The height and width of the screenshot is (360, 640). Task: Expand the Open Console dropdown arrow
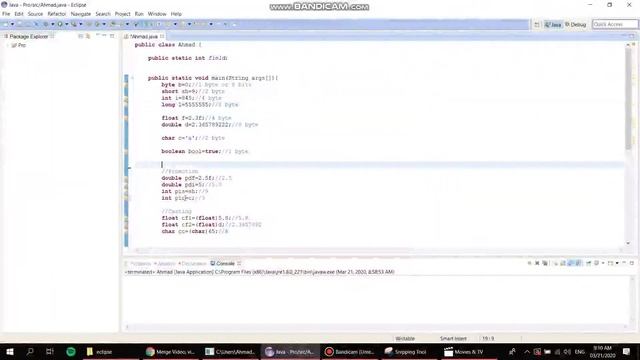pyautogui.click(x=617, y=263)
